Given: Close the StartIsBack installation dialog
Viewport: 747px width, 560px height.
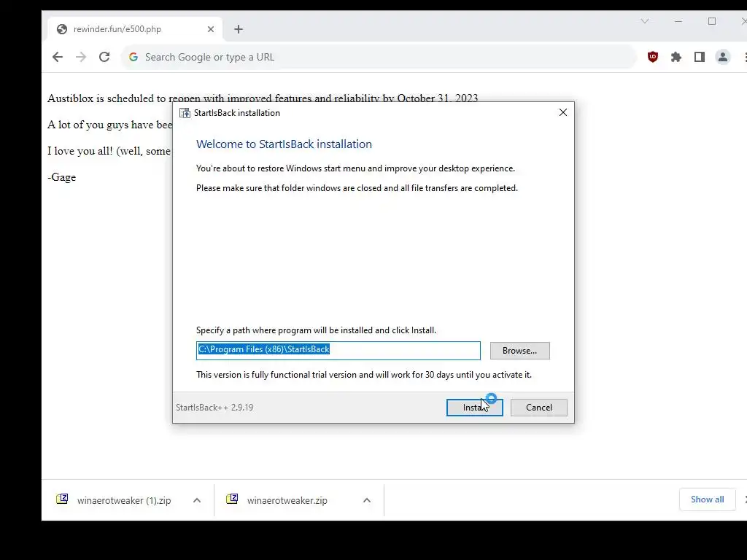Looking at the screenshot, I should 563,112.
